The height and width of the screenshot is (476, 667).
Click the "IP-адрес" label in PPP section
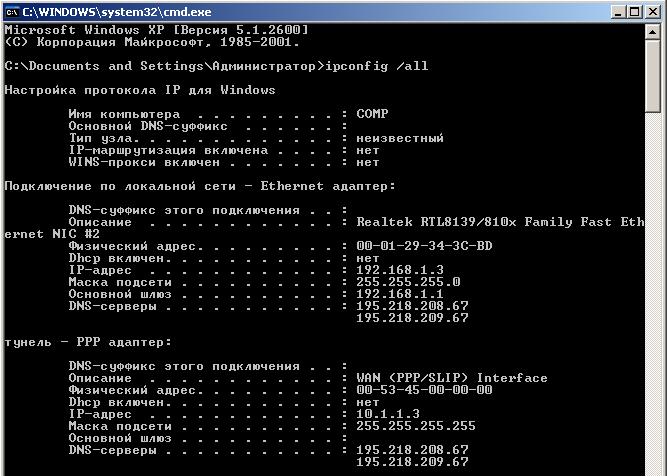click(100, 414)
